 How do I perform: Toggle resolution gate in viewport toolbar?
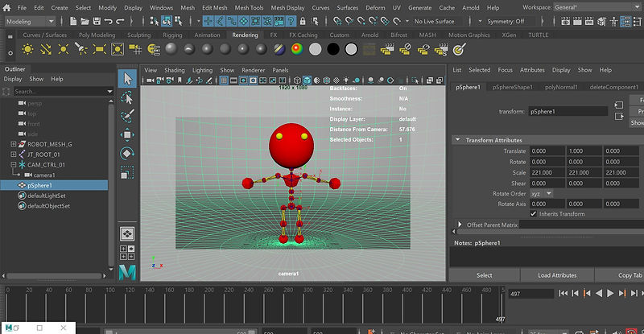[x=244, y=80]
